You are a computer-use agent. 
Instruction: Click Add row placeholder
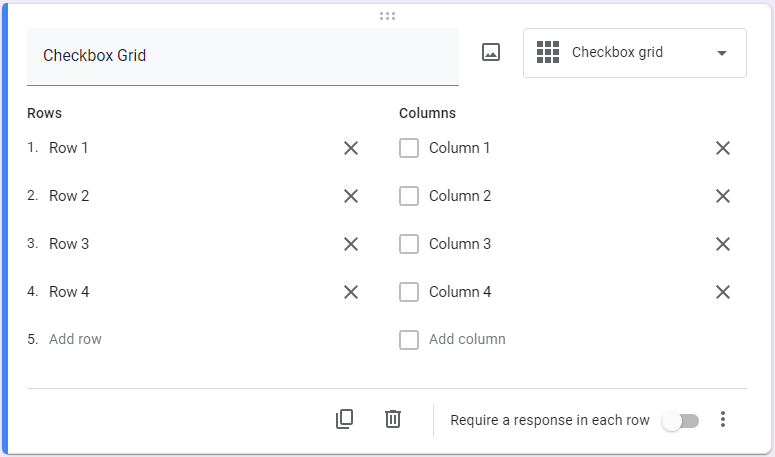[76, 339]
